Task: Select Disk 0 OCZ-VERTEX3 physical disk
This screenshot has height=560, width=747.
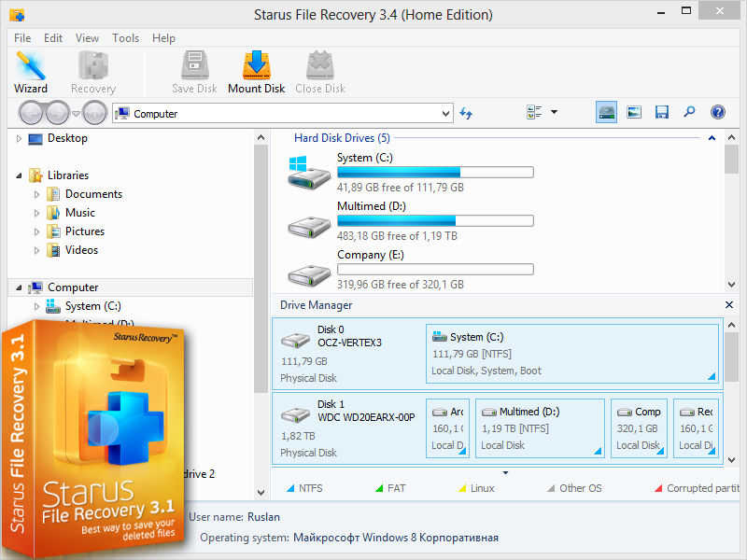Action: click(348, 354)
